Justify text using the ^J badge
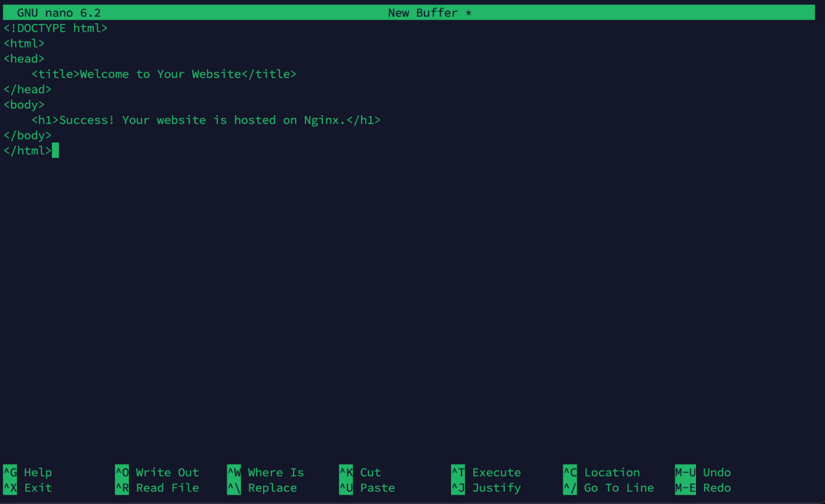This screenshot has height=504, width=825. click(458, 488)
